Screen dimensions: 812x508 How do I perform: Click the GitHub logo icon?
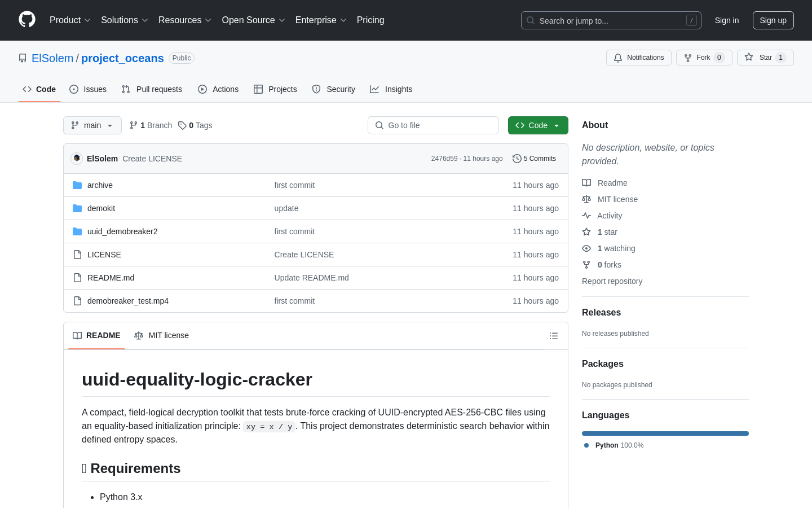tap(27, 20)
